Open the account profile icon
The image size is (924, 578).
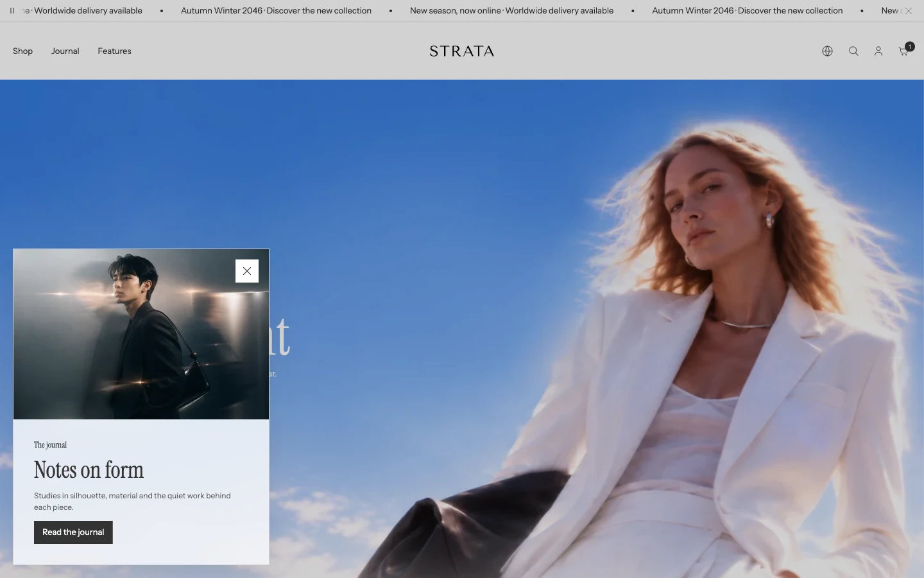878,51
